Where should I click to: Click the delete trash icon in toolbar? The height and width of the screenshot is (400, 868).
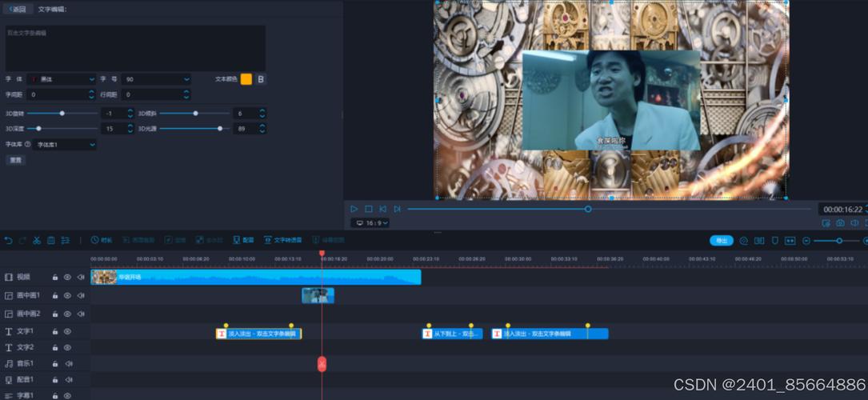click(51, 240)
